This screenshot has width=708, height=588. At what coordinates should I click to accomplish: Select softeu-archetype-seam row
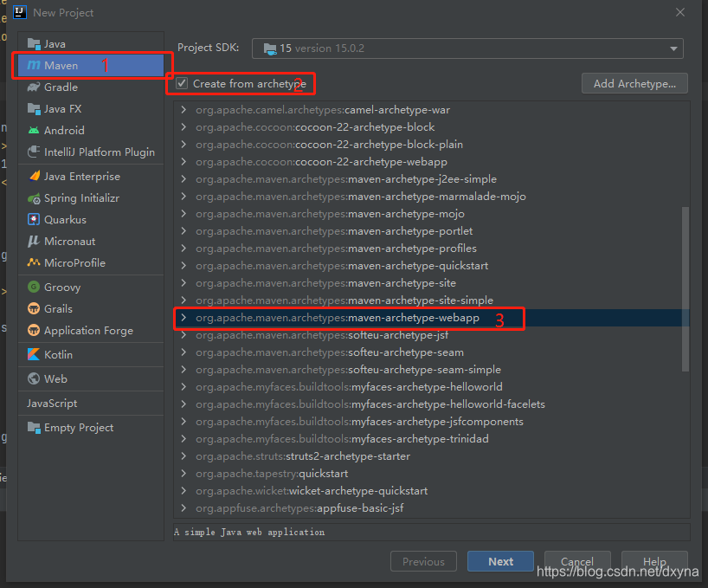(431, 352)
